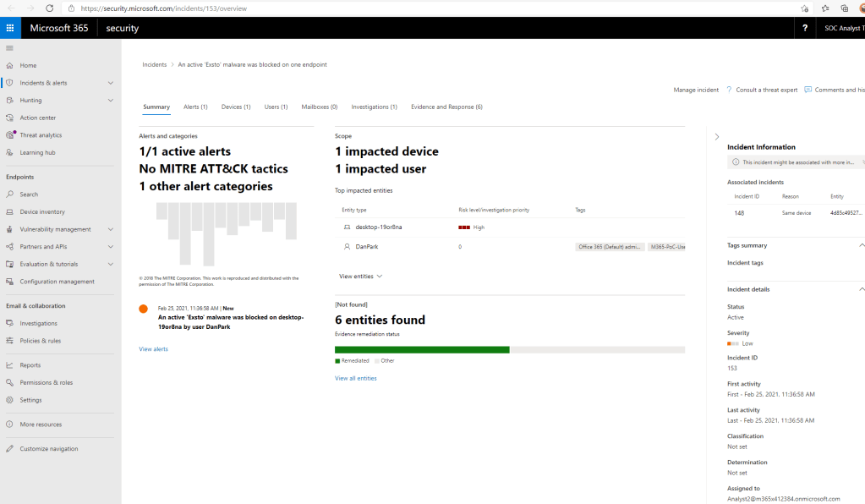
Task: Open the Evidence and Response (6) tab
Action: [446, 107]
